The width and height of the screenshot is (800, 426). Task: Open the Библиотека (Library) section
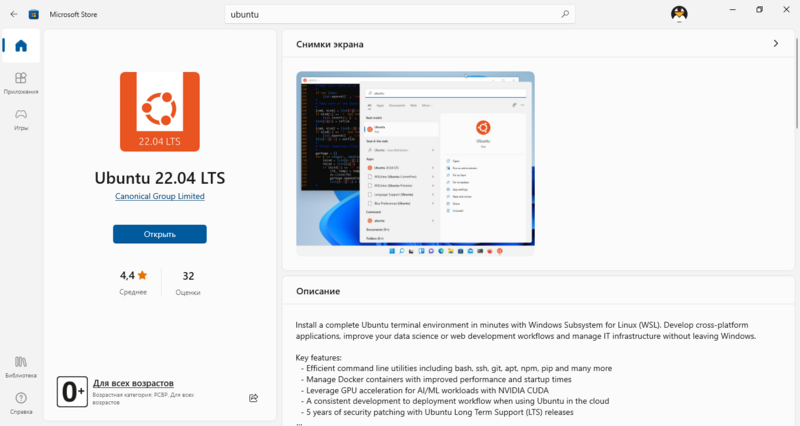pos(21,367)
